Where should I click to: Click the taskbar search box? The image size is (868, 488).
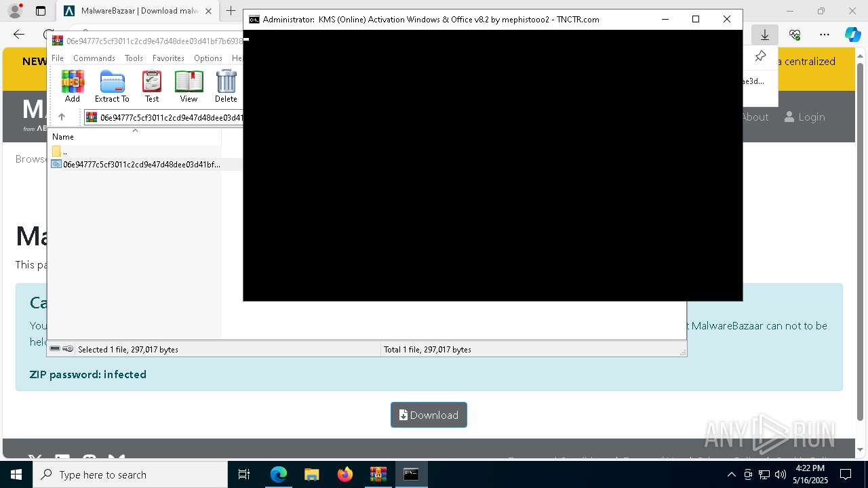tap(130, 474)
